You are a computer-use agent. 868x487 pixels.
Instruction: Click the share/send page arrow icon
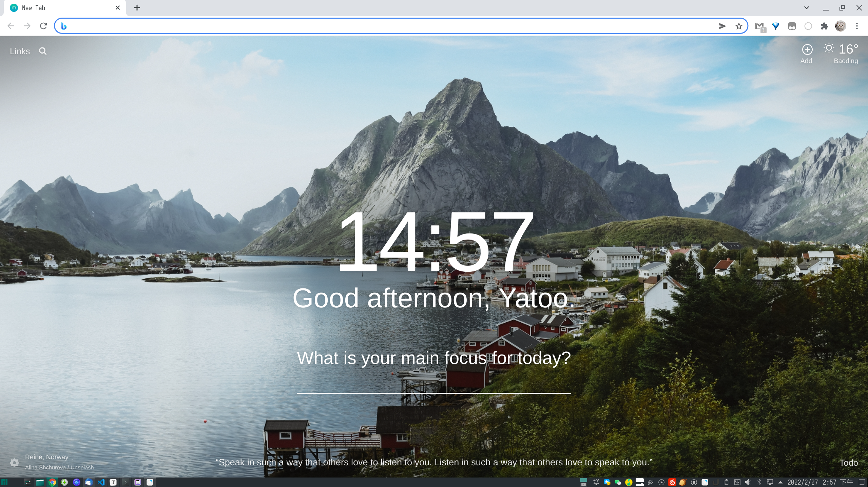click(722, 26)
